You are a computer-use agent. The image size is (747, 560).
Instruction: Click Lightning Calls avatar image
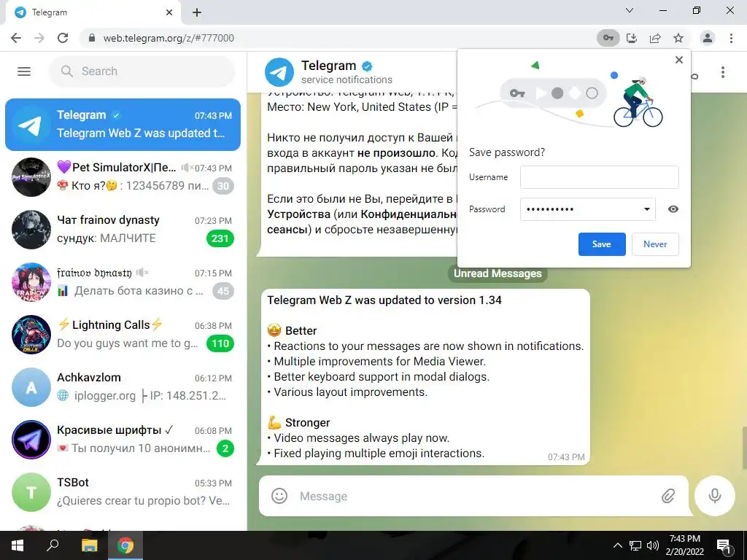tap(31, 335)
